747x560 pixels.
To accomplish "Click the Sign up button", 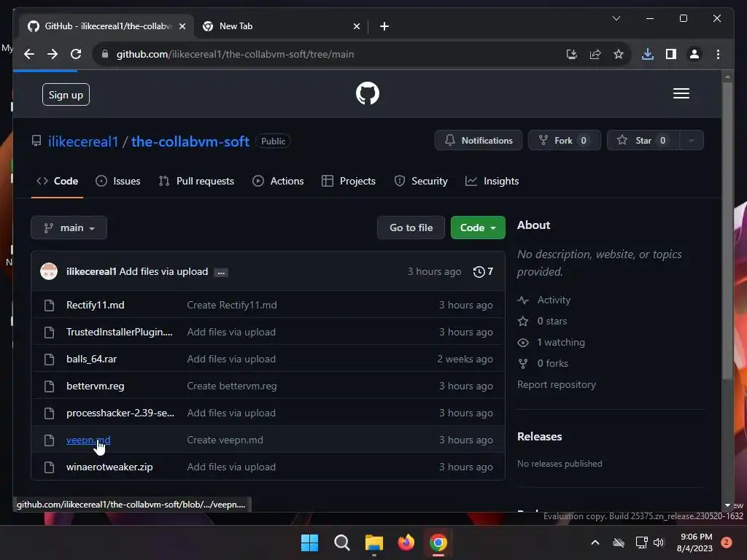I will [66, 95].
